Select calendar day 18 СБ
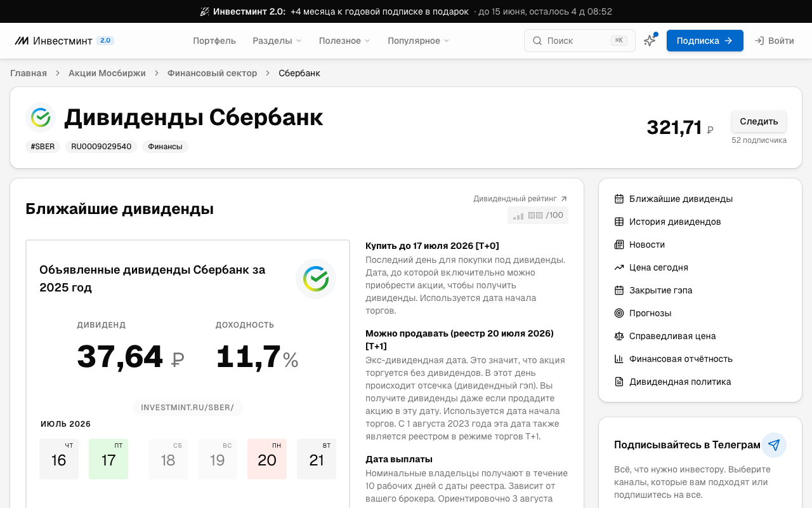 pos(168,459)
